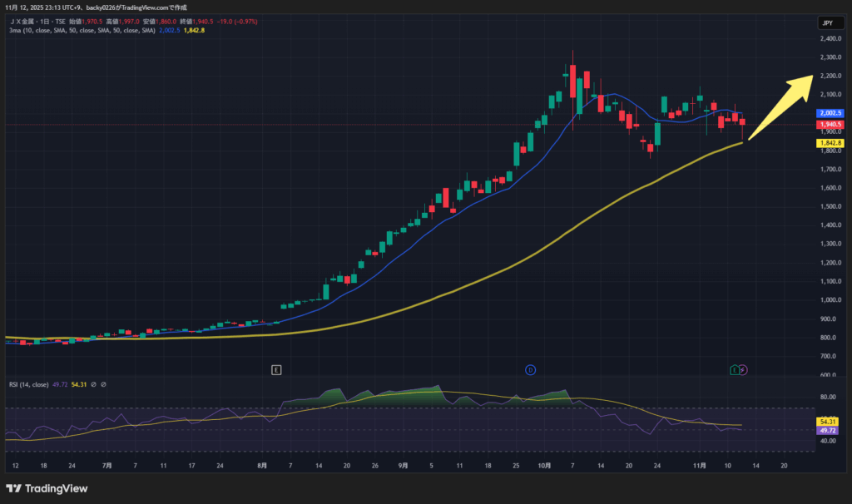Click the JX金属 symbol title in legend

click(23, 21)
